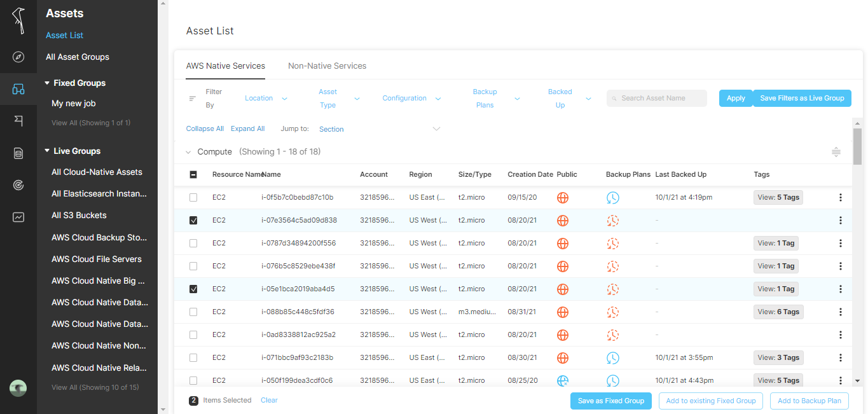
Task: Click Add to Backup Plan button
Action: click(x=809, y=401)
